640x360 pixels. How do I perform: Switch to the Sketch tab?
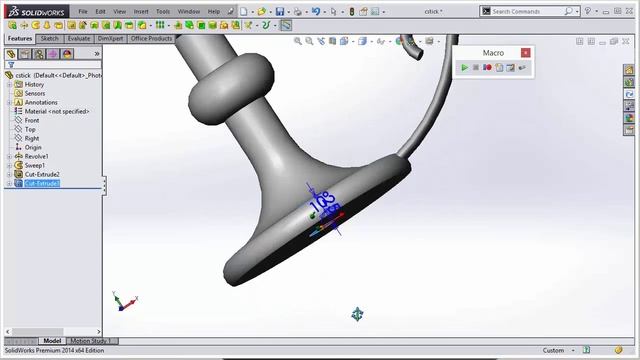[x=50, y=38]
